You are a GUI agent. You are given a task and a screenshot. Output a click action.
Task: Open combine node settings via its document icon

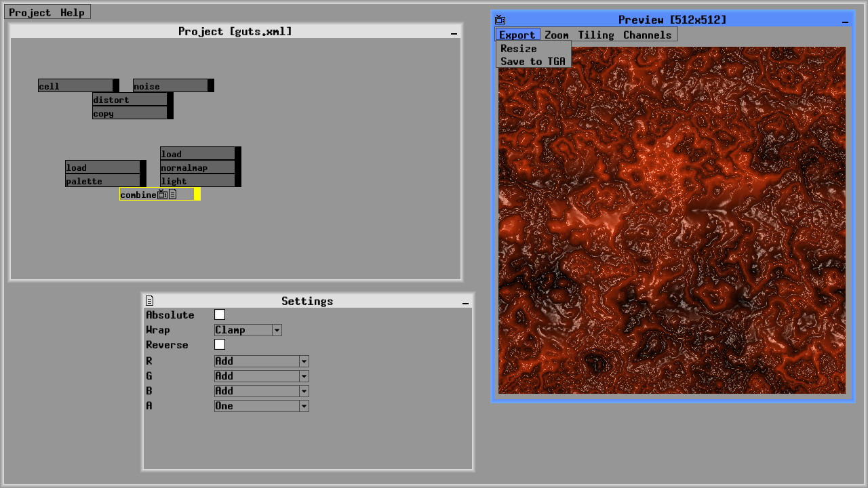click(x=174, y=195)
